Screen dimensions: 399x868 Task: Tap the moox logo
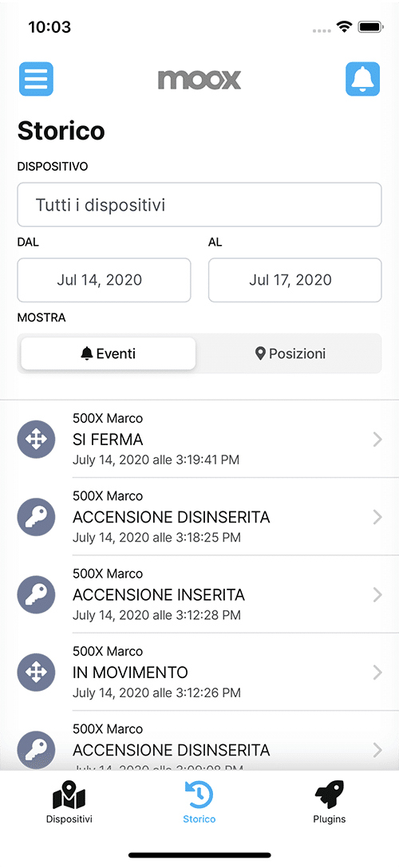(x=199, y=80)
